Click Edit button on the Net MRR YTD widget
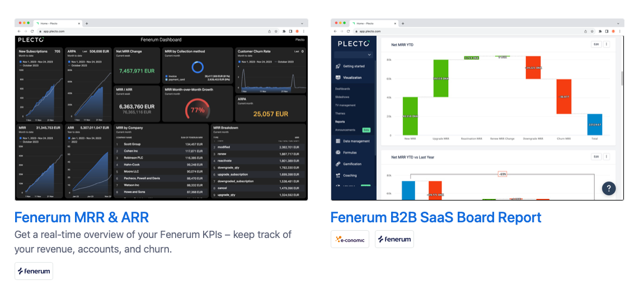 point(596,44)
